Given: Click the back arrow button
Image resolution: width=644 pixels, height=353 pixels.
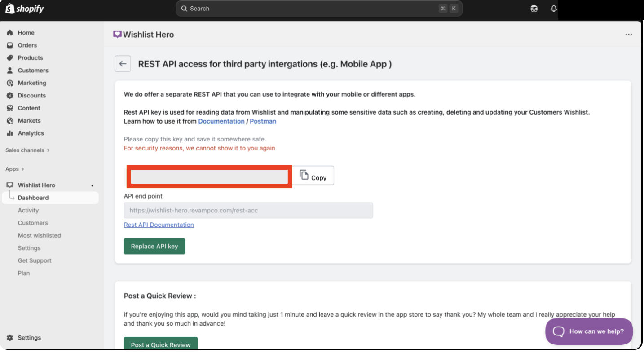Looking at the screenshot, I should (x=123, y=64).
